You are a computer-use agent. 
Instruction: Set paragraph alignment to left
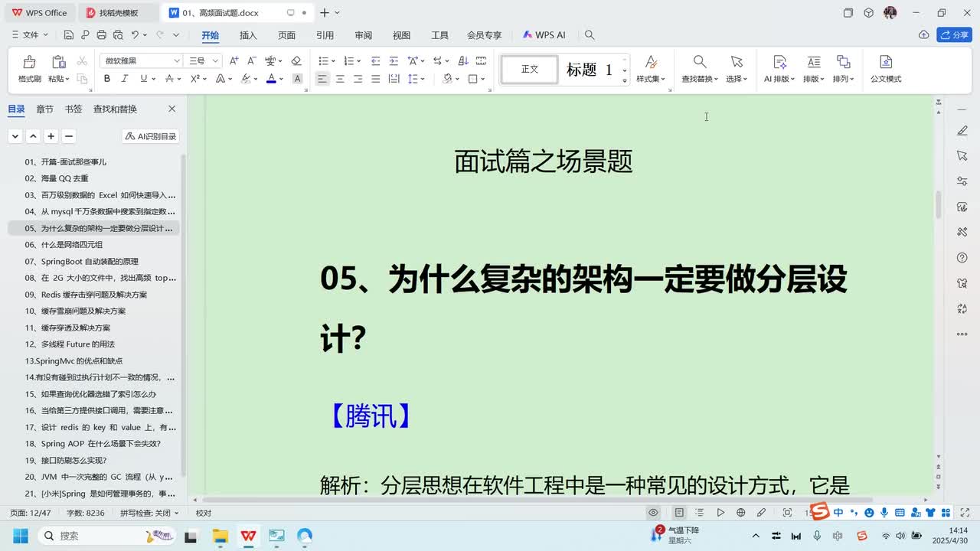tap(322, 79)
